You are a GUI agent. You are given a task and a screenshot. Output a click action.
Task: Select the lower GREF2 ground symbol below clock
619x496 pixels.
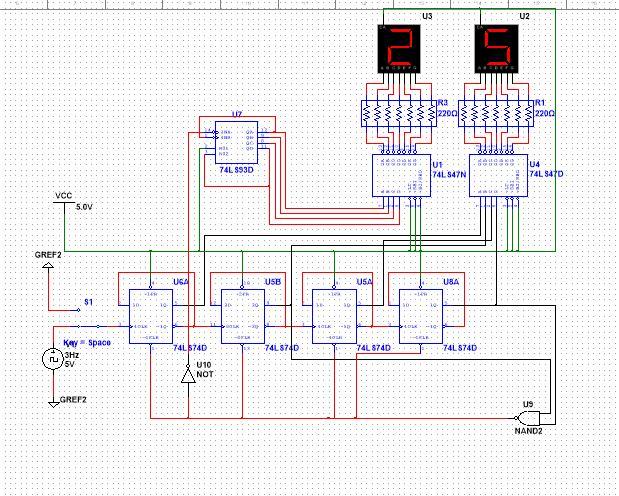click(x=53, y=404)
